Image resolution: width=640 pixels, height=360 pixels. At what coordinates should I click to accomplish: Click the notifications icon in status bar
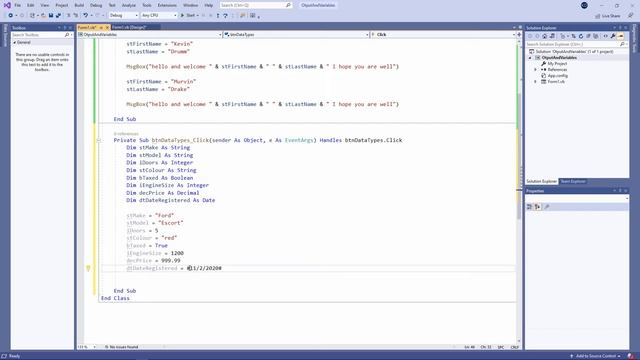(631, 356)
